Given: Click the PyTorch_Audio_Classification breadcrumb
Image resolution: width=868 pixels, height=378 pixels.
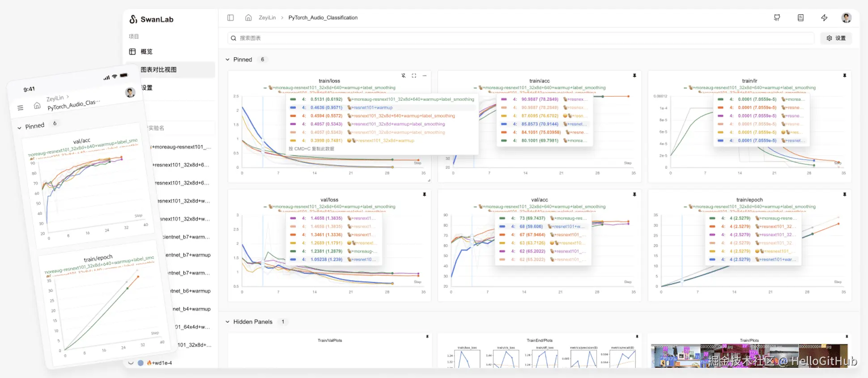Looking at the screenshot, I should pos(323,17).
